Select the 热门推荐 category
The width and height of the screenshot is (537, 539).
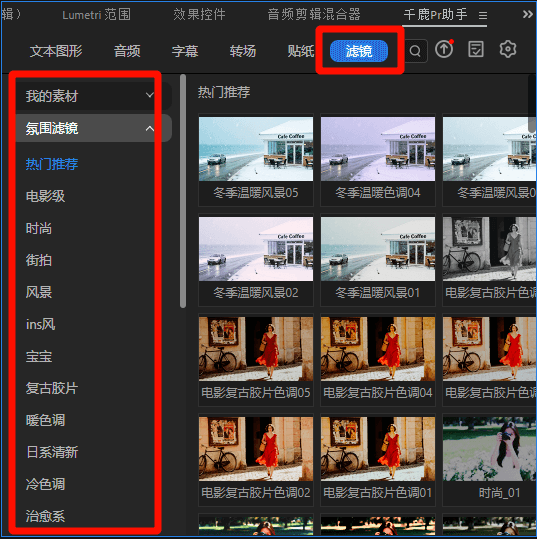[x=52, y=164]
